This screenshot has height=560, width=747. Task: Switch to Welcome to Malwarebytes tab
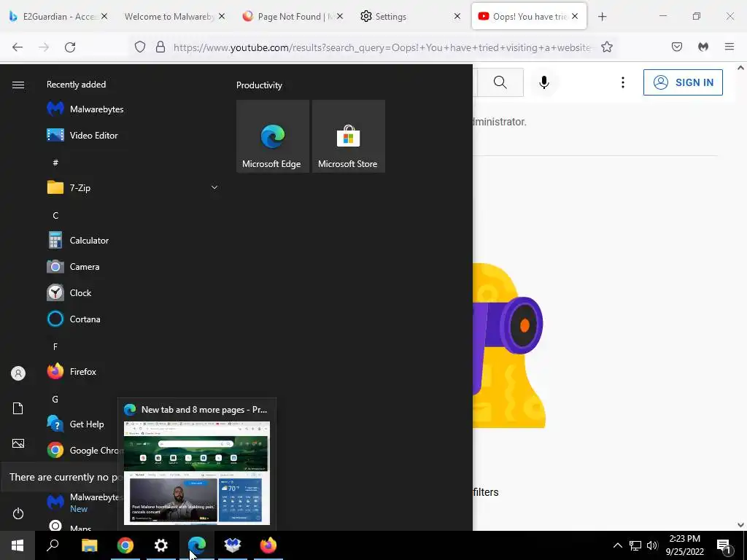click(169, 17)
